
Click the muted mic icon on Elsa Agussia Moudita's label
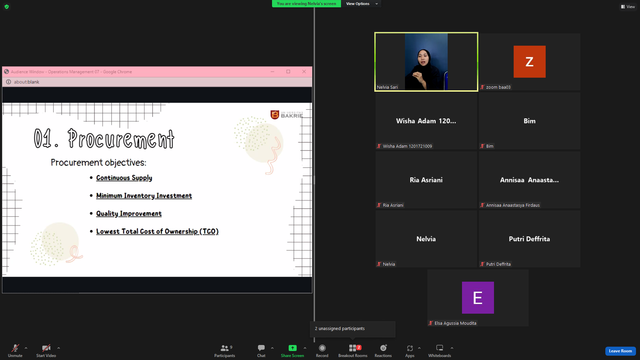(x=431, y=323)
